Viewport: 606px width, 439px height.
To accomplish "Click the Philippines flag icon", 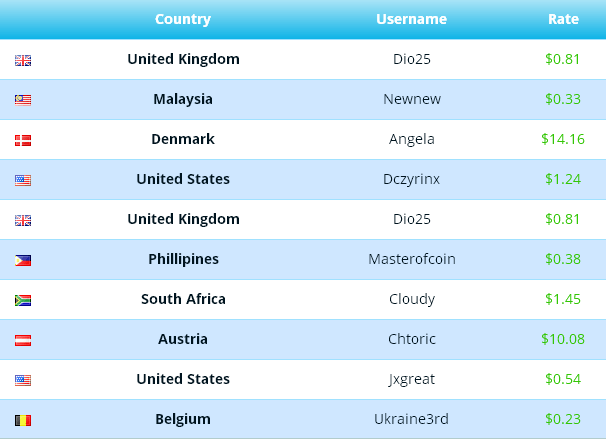I will [23, 260].
